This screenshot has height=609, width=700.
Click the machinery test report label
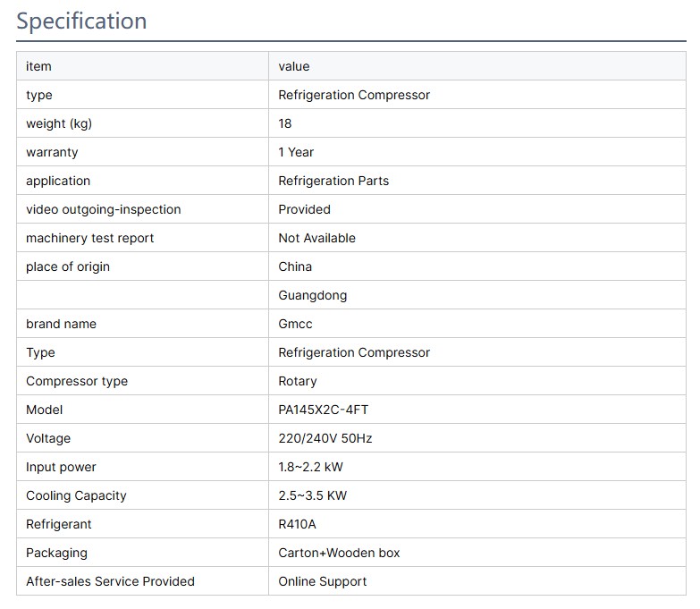click(89, 238)
